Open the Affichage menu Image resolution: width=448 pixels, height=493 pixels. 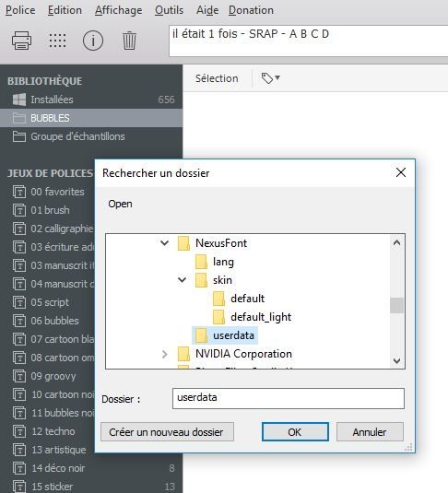tap(119, 10)
